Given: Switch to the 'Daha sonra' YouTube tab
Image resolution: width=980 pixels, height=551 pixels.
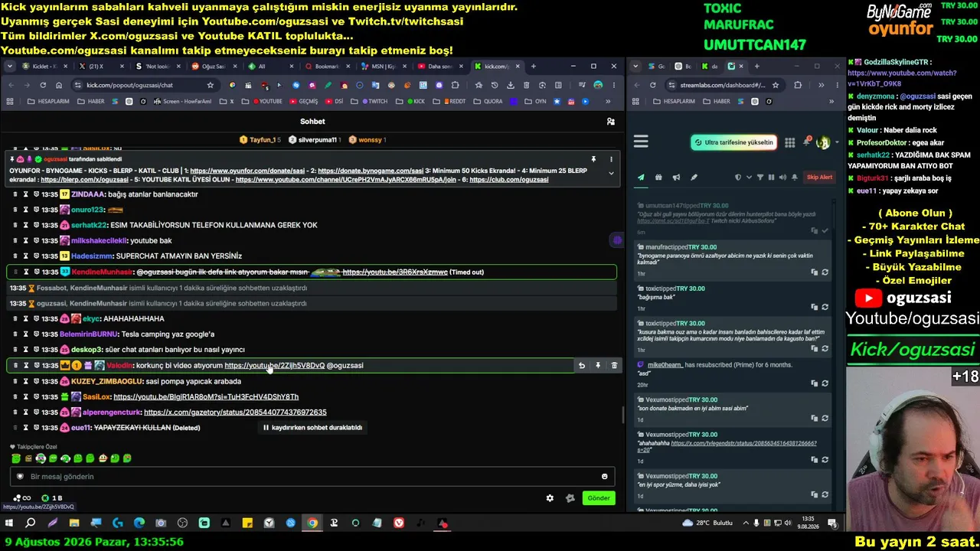Looking at the screenshot, I should coord(440,67).
